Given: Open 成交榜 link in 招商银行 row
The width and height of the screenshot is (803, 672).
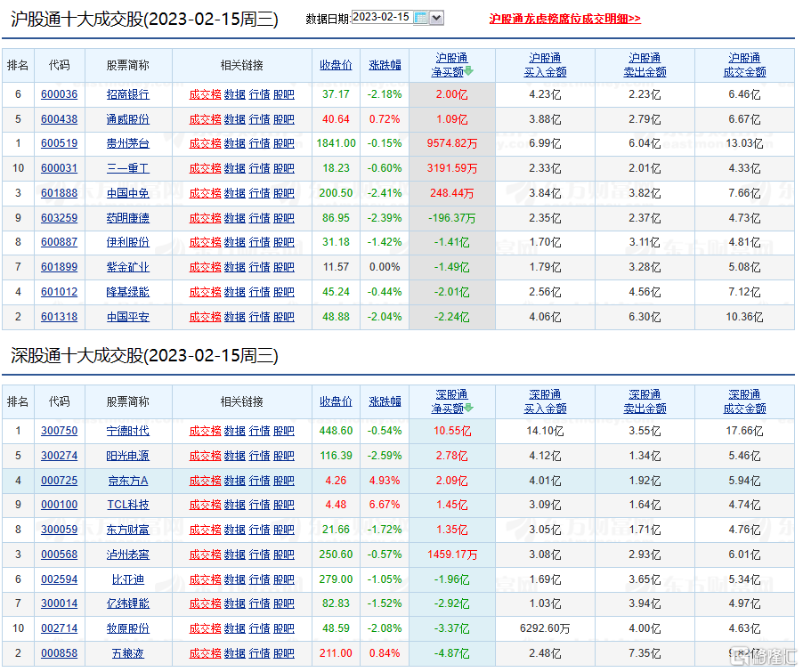Looking at the screenshot, I should [206, 94].
